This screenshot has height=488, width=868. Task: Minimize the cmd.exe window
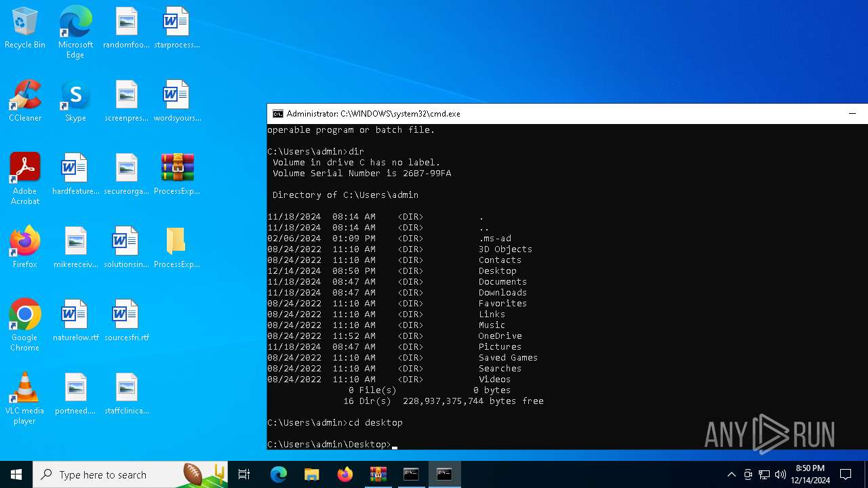[x=852, y=114]
